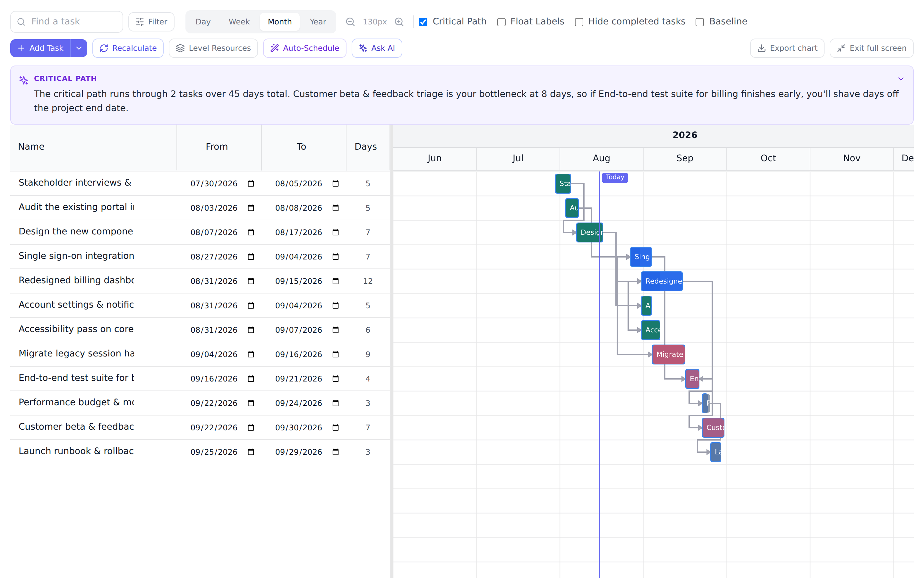Open calendar picker for Performance budget From date
The height and width of the screenshot is (578, 924).
click(x=251, y=403)
